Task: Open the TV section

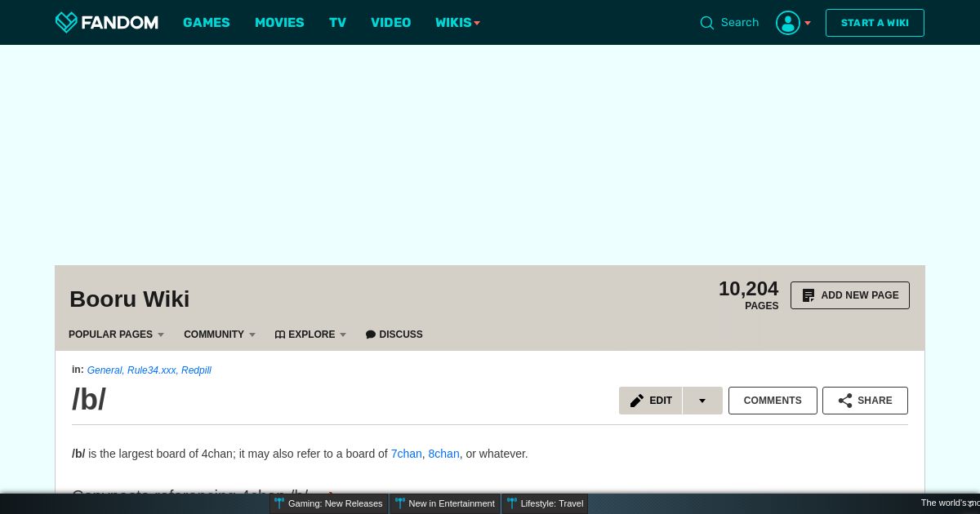Action: [x=337, y=23]
